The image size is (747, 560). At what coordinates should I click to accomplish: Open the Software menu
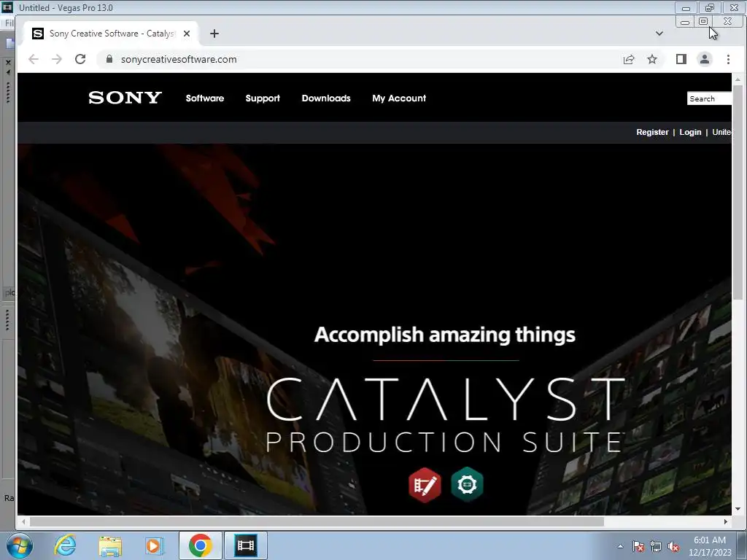coord(205,98)
